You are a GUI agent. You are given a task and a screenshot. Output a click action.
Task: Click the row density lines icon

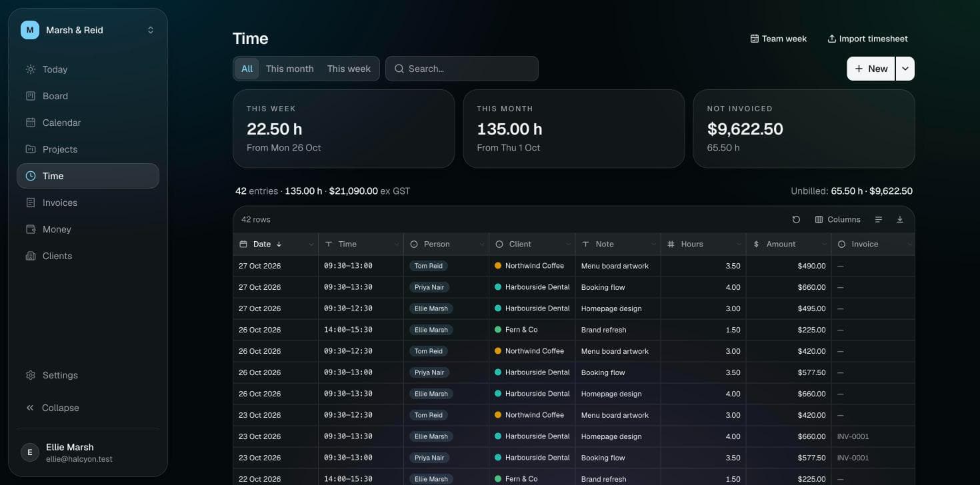click(879, 219)
